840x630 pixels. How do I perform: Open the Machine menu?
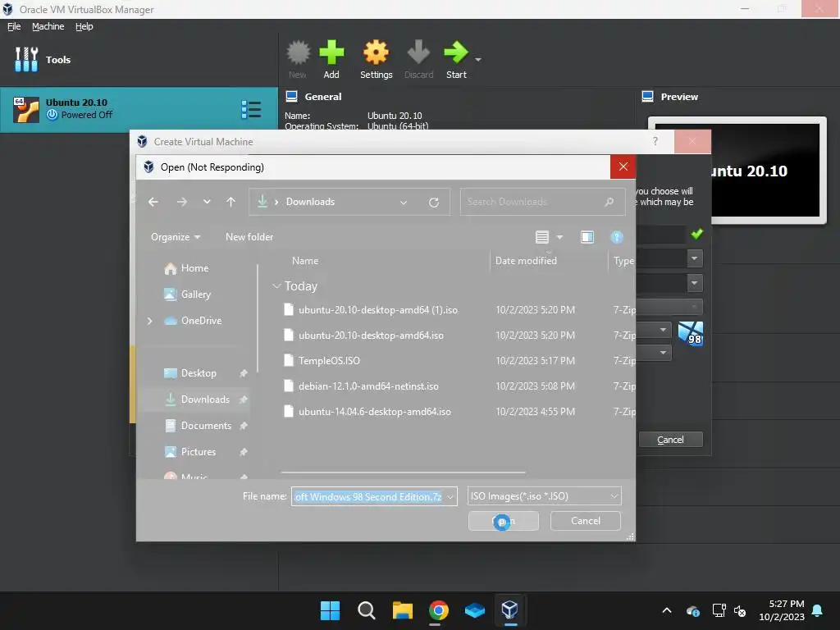[48, 26]
